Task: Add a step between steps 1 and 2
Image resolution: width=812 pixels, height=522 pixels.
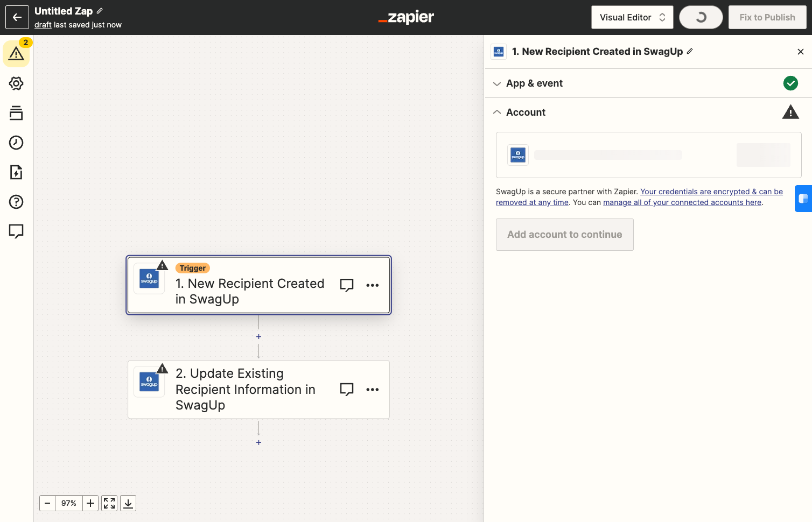Action: (x=259, y=337)
